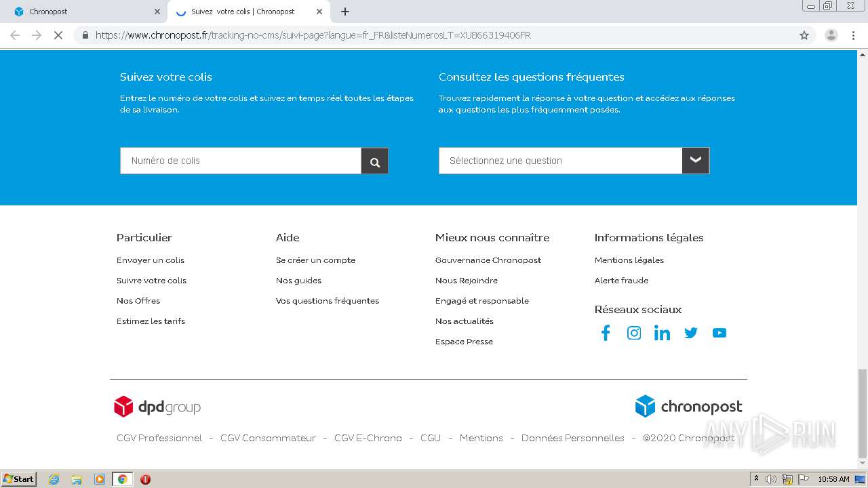Viewport: 868px width, 488px height.
Task: Switch to the Suivez votre colis tab
Action: [249, 12]
